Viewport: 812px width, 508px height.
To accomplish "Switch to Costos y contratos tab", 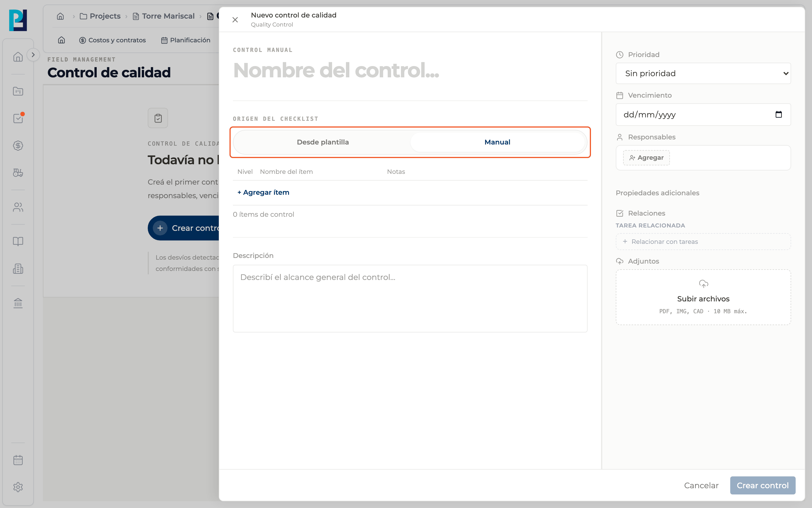I will 112,40.
